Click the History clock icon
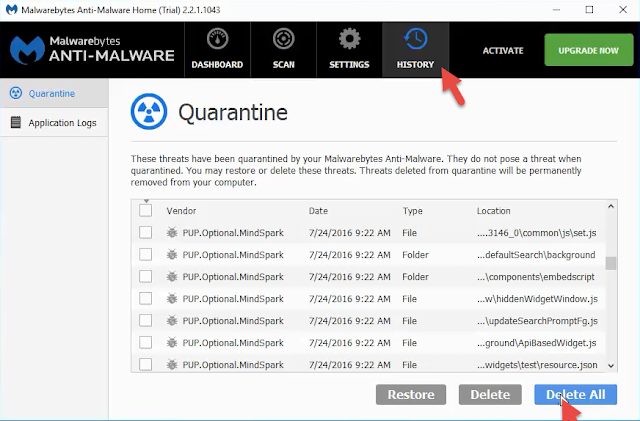640x421 pixels. coord(416,39)
